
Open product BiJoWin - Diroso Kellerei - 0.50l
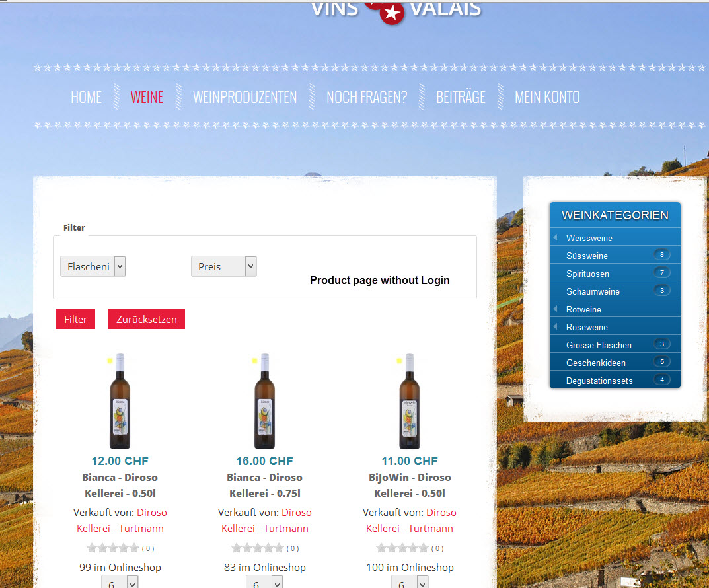[x=409, y=485]
